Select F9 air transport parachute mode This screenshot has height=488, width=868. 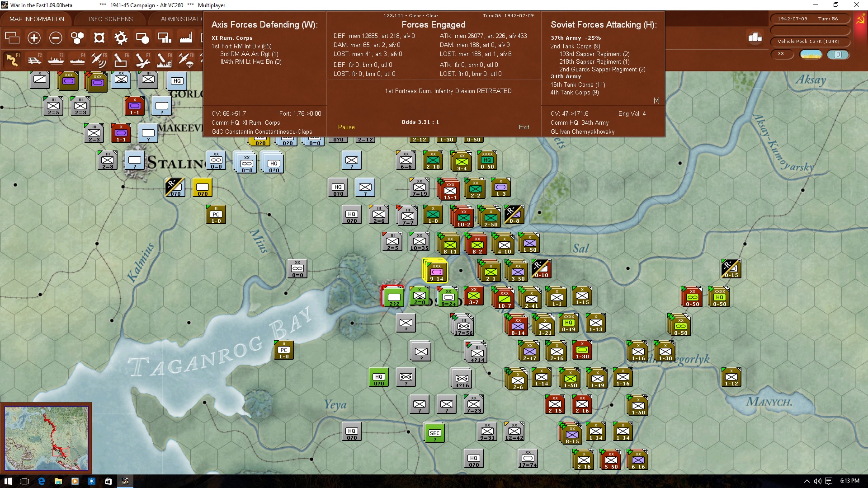[x=186, y=60]
